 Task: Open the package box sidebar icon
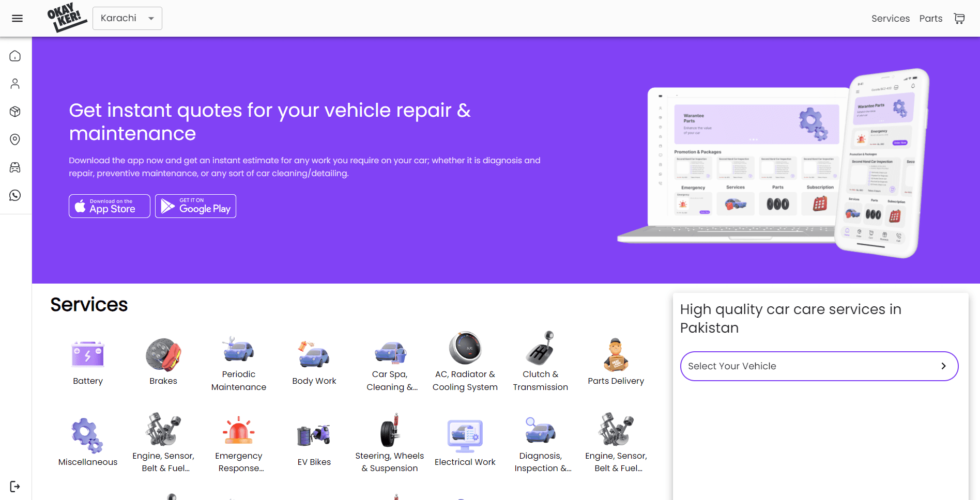pyautogui.click(x=15, y=112)
